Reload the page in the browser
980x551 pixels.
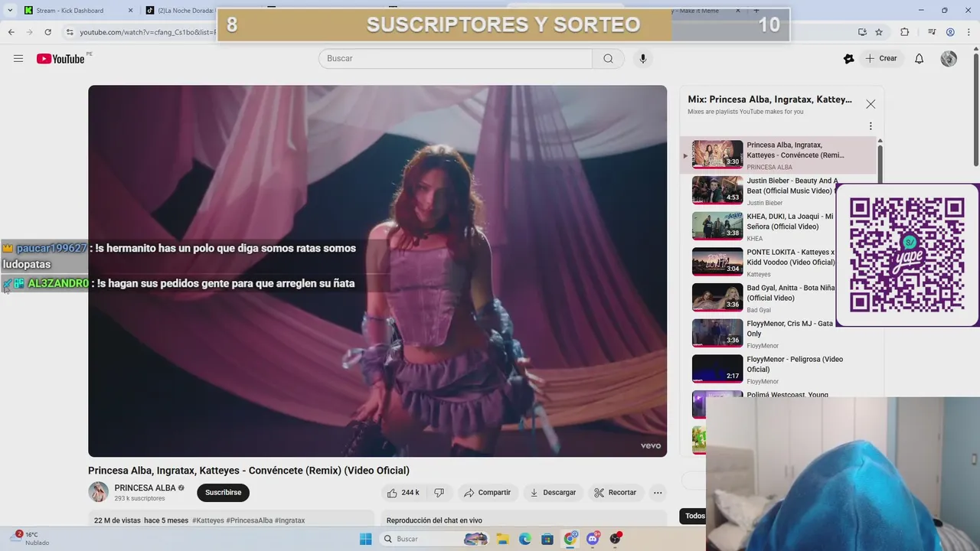47,32
